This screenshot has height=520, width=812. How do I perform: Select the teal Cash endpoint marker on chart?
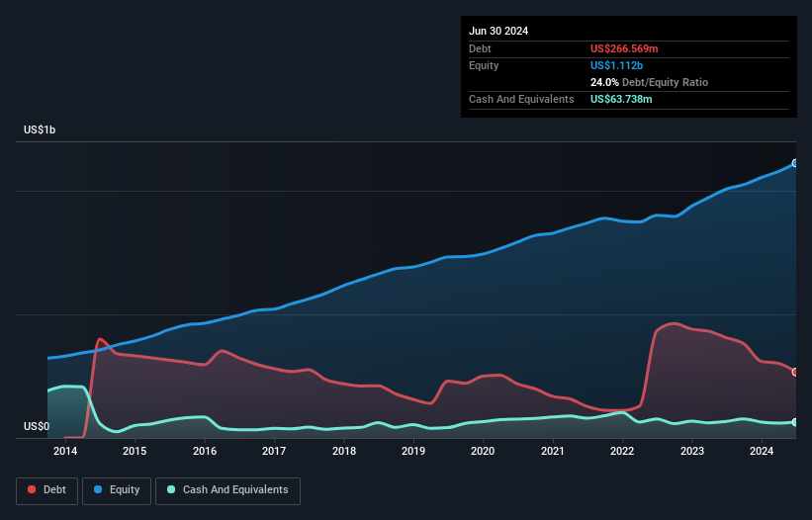(795, 422)
